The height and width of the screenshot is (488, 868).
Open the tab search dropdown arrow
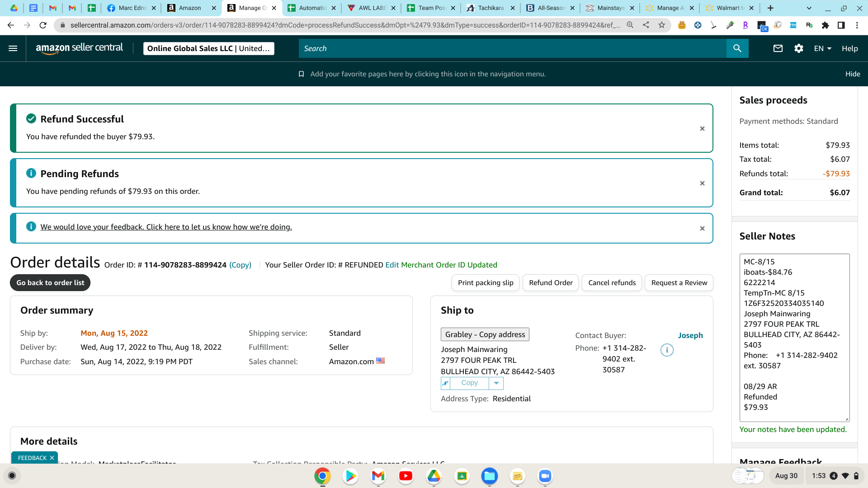pos(809,8)
